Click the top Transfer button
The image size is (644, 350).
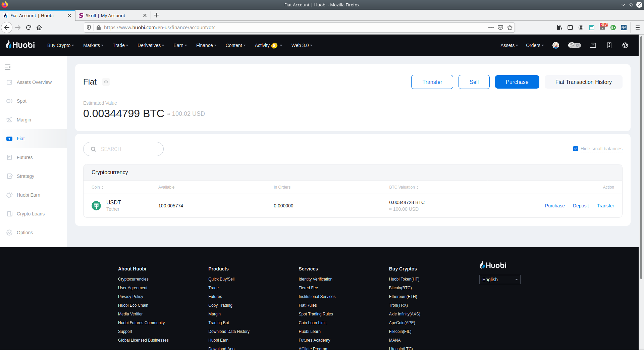(x=432, y=82)
